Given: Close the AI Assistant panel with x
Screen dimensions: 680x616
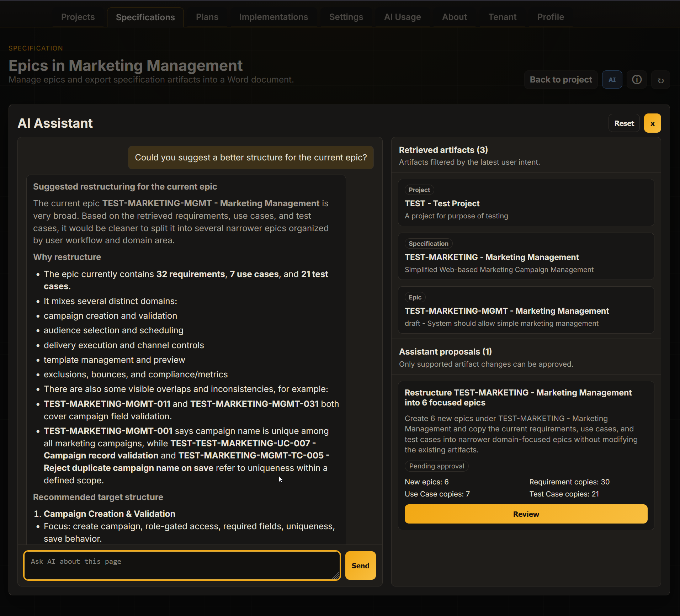Looking at the screenshot, I should point(652,123).
